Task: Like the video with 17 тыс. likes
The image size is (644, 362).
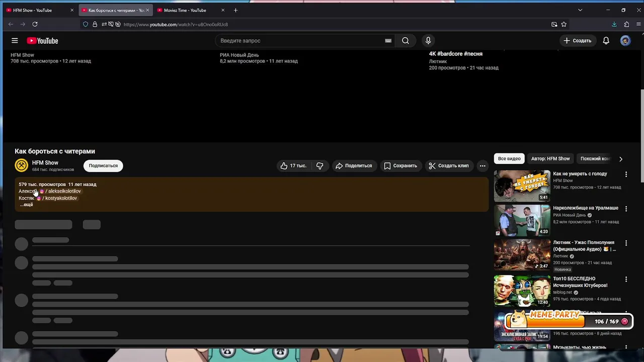Action: tap(293, 165)
